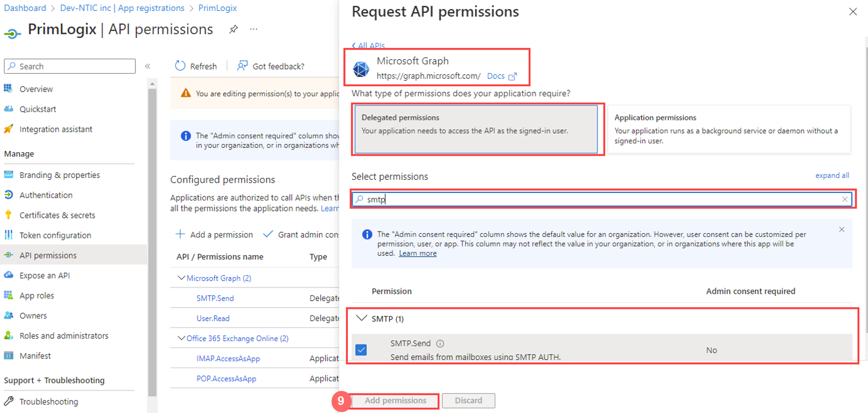Open Overview in the sidebar
Screen dimensions: 868x413
tap(36, 89)
